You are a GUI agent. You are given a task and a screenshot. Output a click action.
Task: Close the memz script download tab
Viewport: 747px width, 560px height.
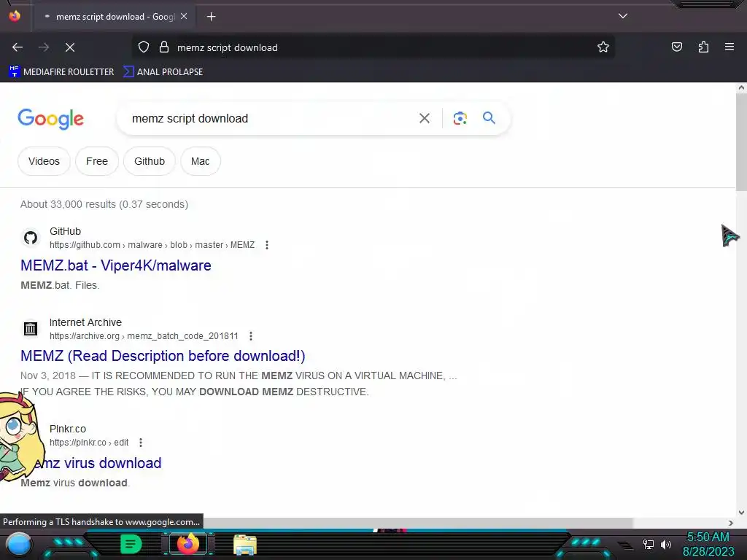coord(184,16)
